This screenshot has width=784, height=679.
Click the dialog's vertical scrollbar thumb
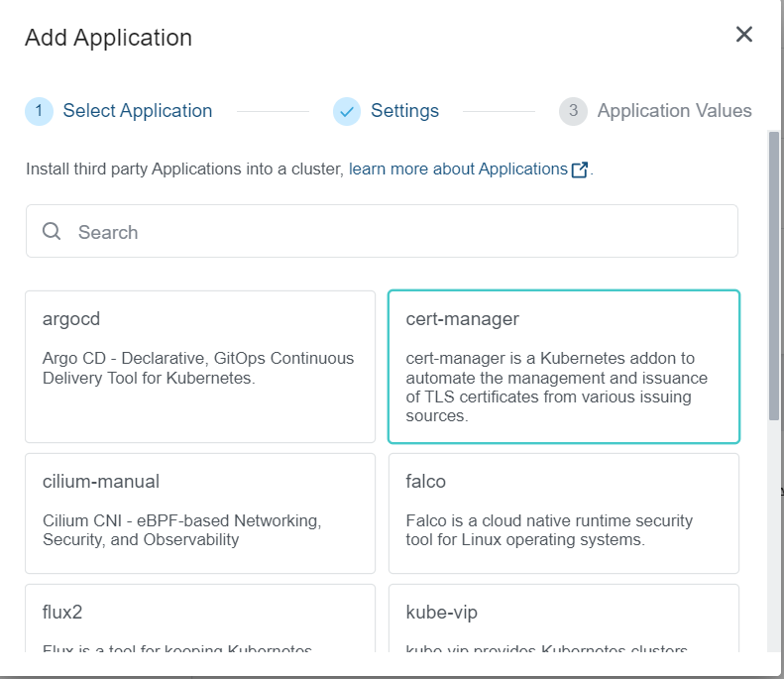click(x=773, y=276)
